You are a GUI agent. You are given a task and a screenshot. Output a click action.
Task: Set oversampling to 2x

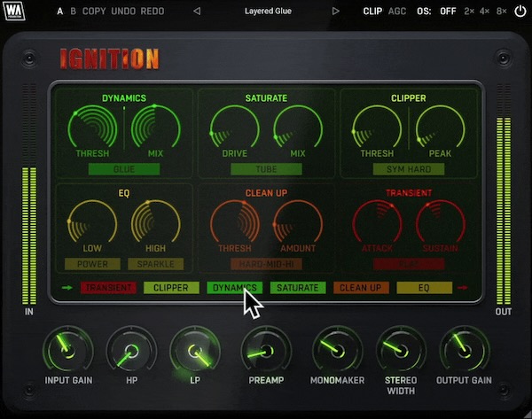pyautogui.click(x=469, y=12)
